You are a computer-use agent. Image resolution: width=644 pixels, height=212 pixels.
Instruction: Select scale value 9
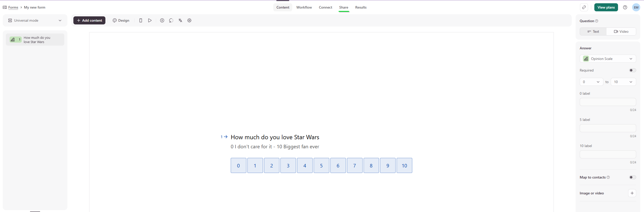[388, 165]
